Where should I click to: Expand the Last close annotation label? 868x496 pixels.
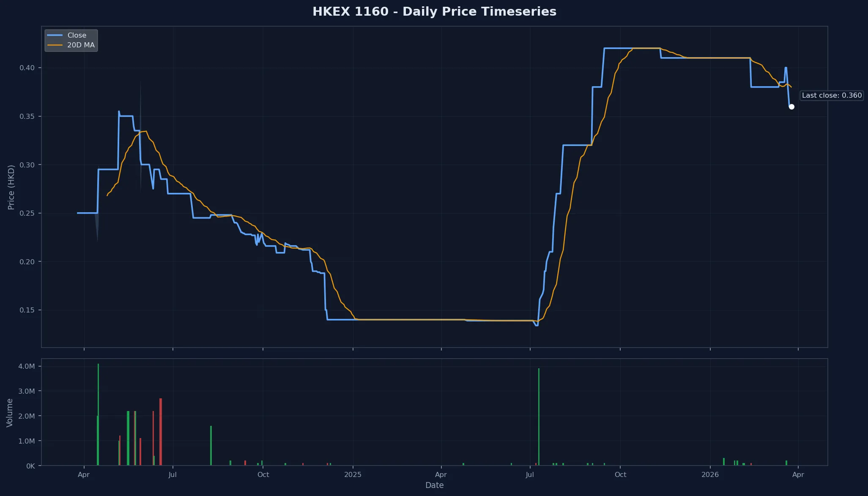[831, 95]
